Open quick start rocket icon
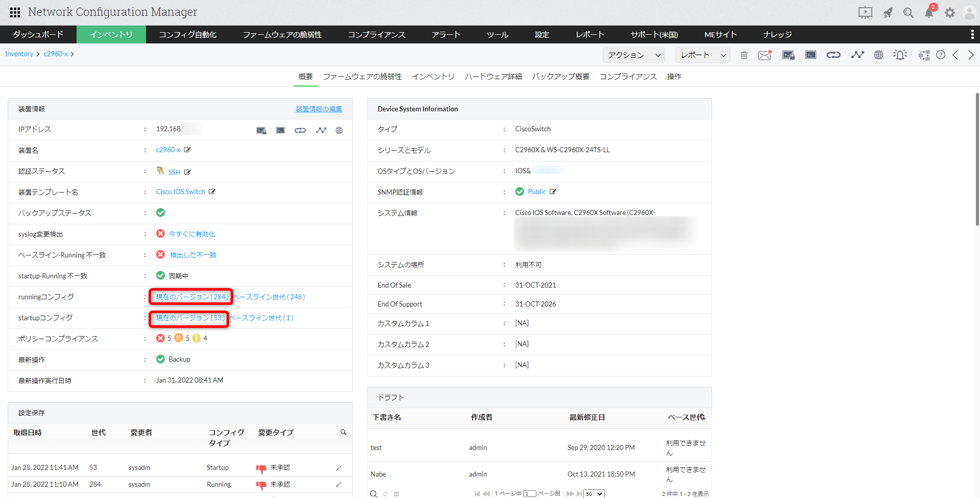Viewport: 980px width, 498px height. pos(888,13)
